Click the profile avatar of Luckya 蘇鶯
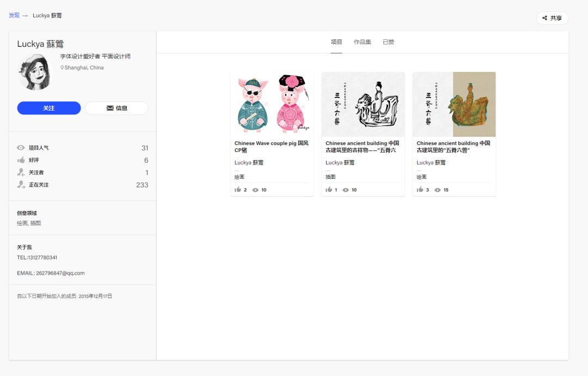588x376 pixels. point(34,72)
